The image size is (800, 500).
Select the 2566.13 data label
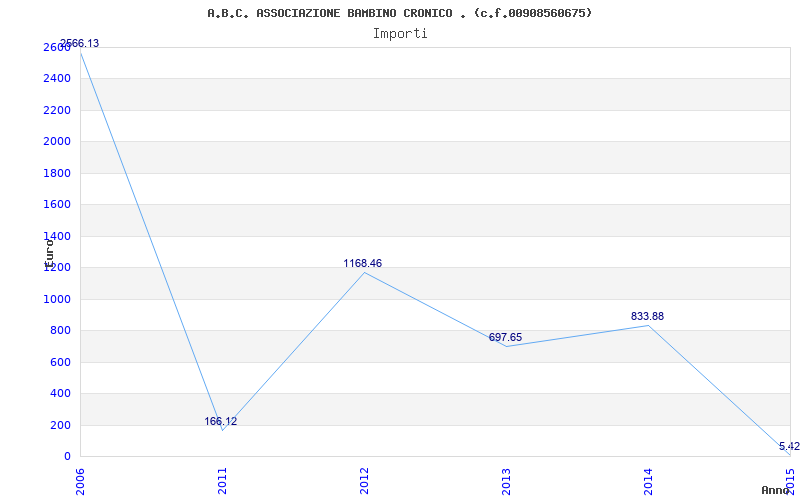80,43
